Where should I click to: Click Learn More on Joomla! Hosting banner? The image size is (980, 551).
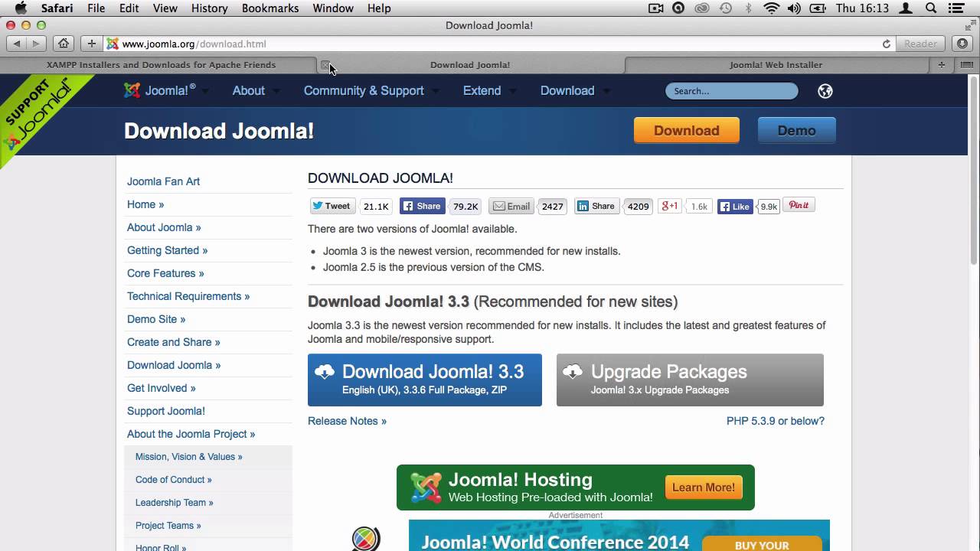703,487
